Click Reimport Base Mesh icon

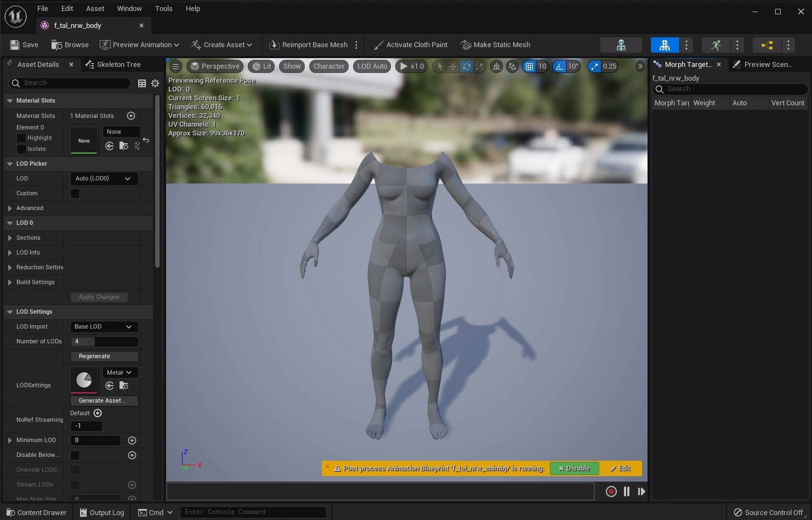click(x=274, y=45)
